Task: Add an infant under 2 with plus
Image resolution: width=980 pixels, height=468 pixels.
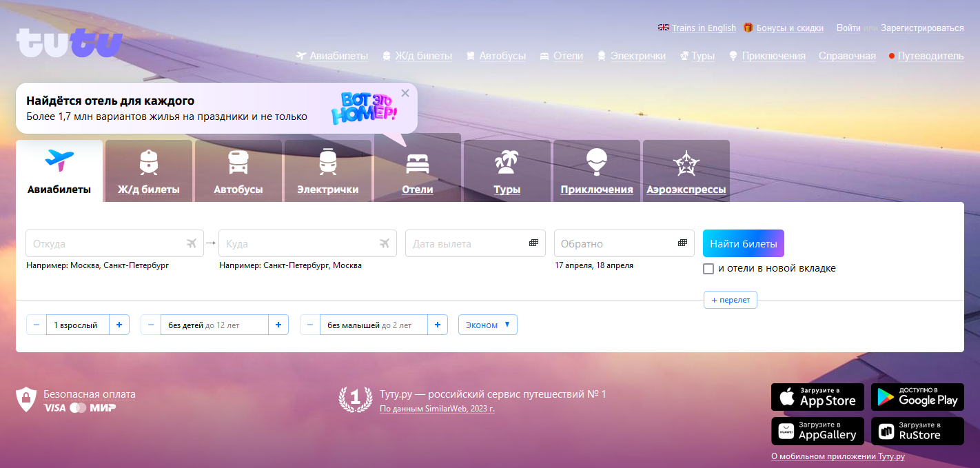Action: 437,325
